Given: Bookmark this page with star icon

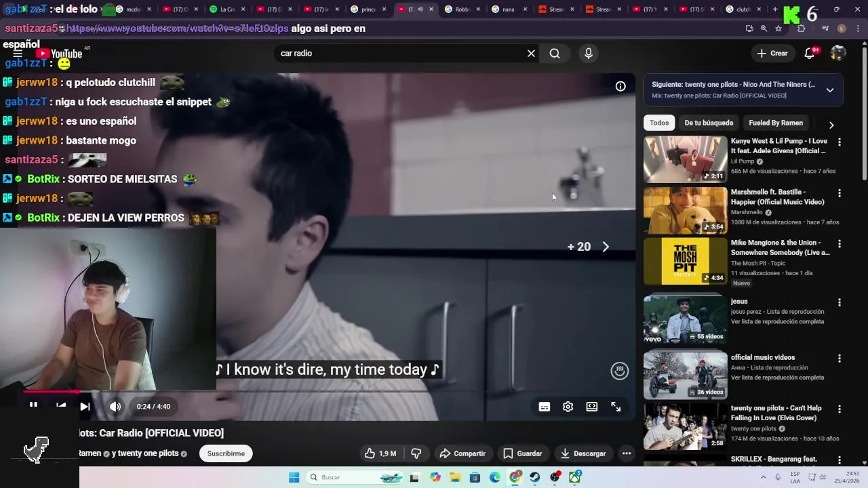Looking at the screenshot, I should 778,28.
